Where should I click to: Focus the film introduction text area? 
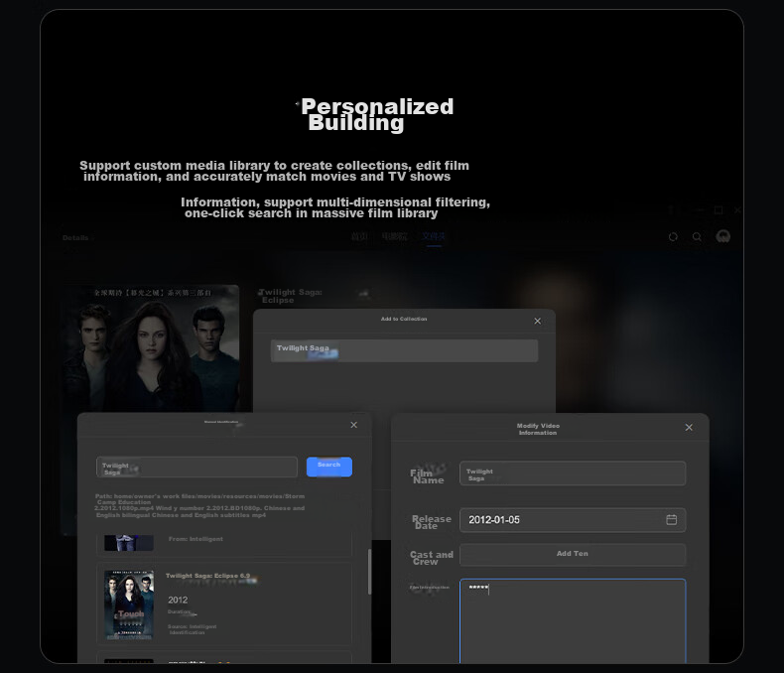[x=573, y=621]
